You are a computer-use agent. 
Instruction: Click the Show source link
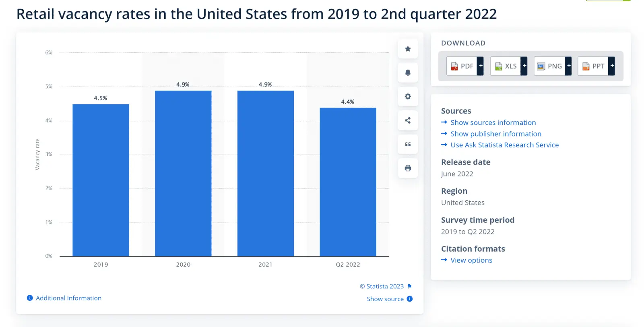[385, 299]
